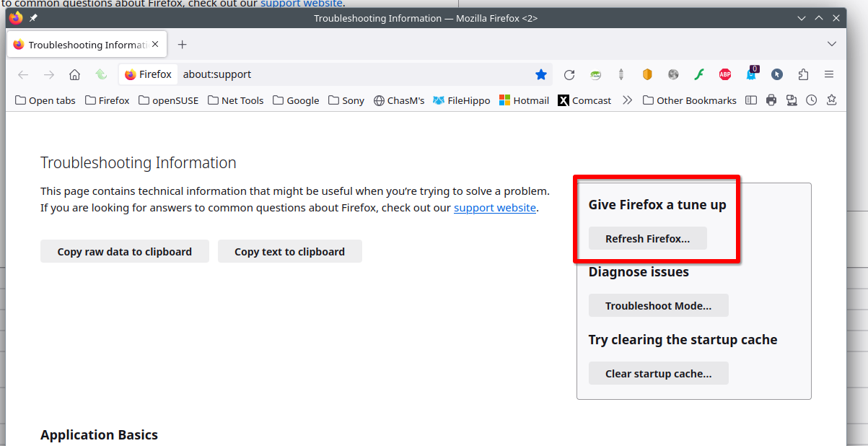Click the Ghostery ghost extension icon
The image size is (868, 446).
tap(751, 74)
